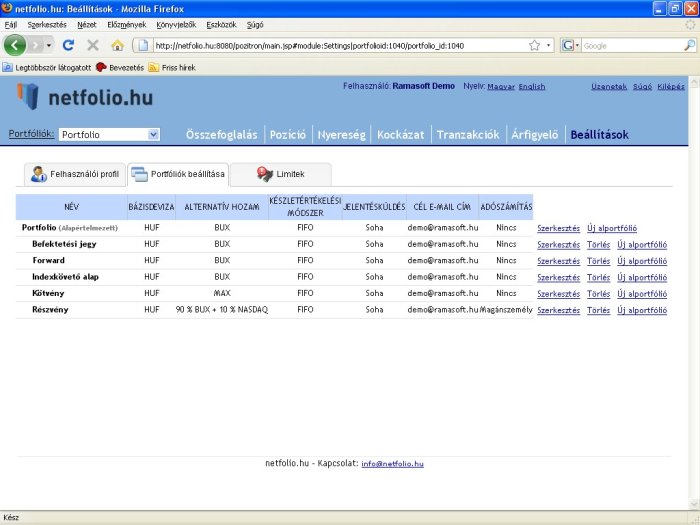Click the page scrollbar up arrow
Image resolution: width=700 pixels, height=525 pixels.
[693, 81]
